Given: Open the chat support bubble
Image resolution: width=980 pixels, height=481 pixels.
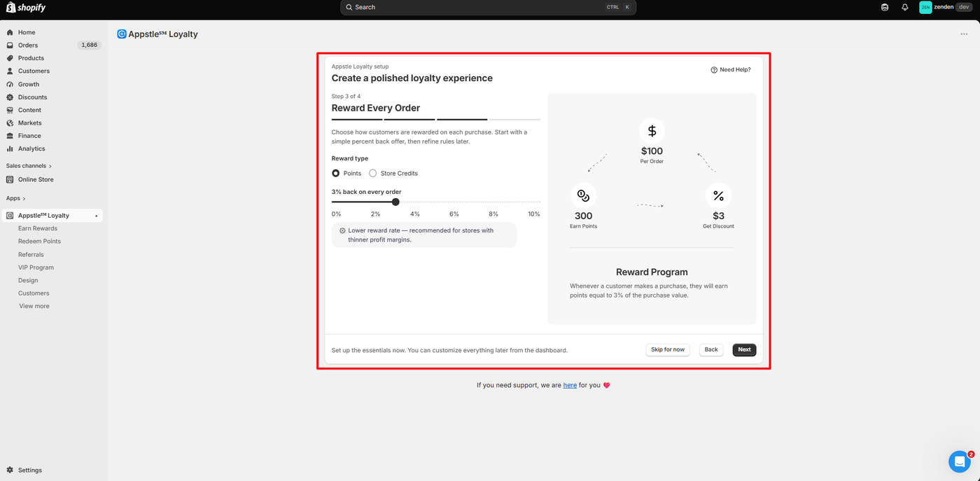Looking at the screenshot, I should 959,461.
